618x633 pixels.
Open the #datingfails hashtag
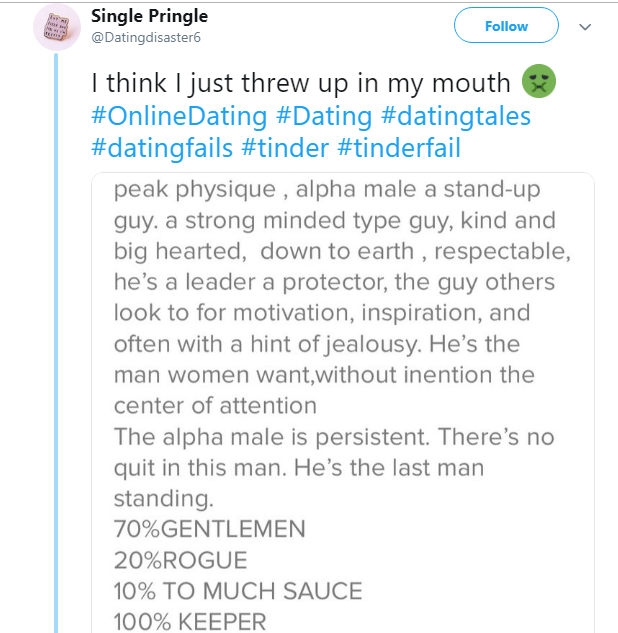tap(163, 147)
